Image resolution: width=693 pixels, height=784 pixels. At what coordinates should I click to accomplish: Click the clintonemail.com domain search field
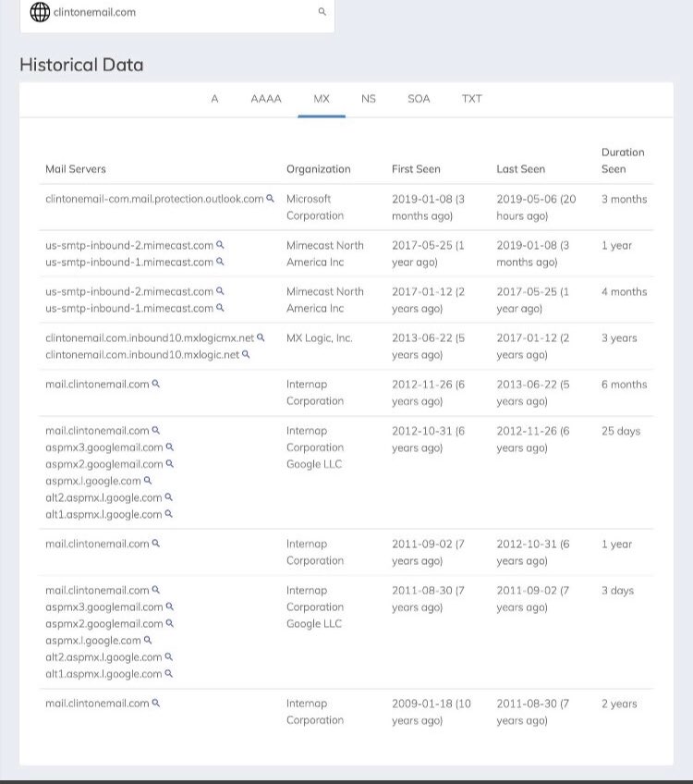[176, 14]
